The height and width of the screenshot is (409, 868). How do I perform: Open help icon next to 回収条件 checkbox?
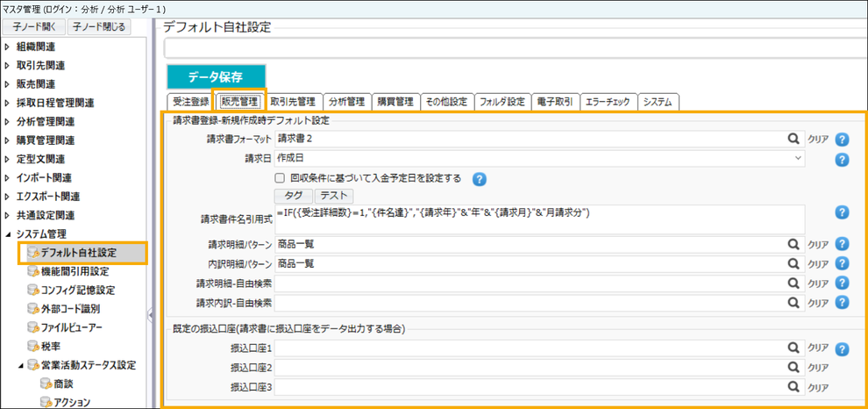pyautogui.click(x=480, y=178)
